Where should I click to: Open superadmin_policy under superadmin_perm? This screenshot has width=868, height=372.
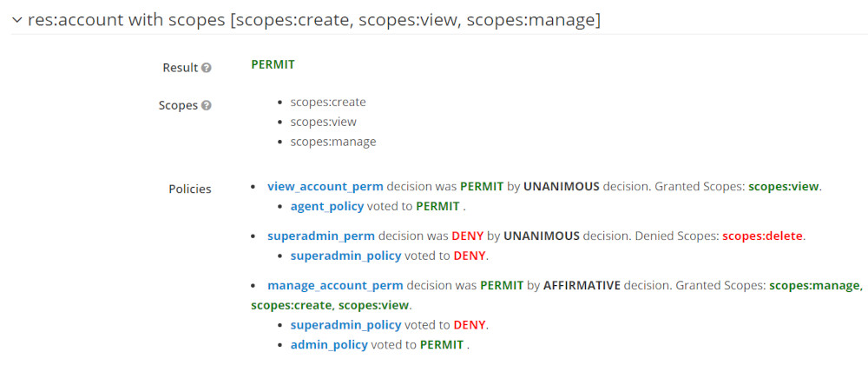[x=346, y=256]
